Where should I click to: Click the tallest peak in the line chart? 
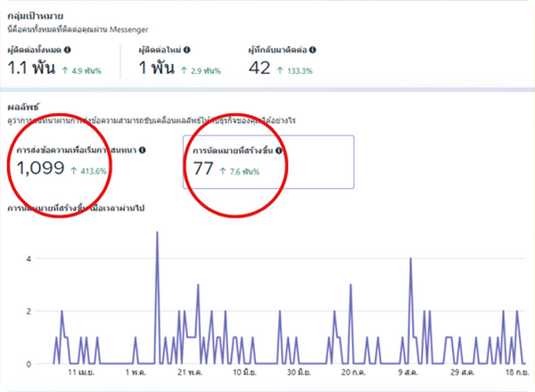point(157,233)
